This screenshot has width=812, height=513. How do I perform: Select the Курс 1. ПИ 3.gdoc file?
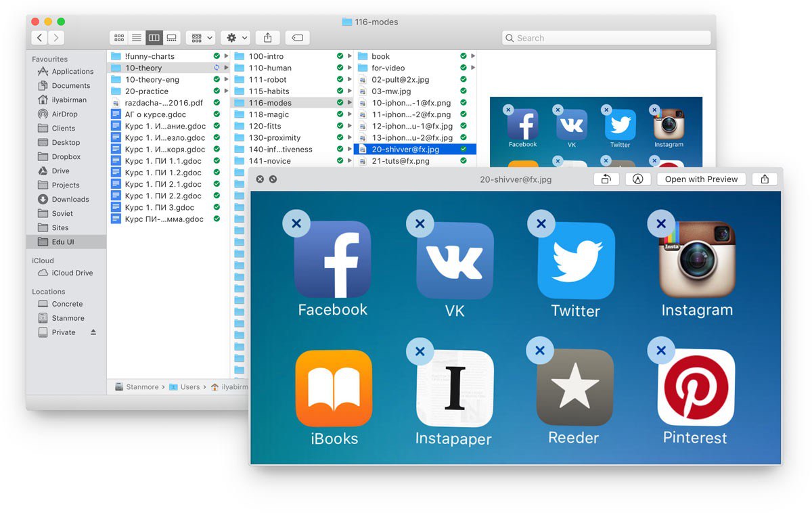[x=168, y=207]
